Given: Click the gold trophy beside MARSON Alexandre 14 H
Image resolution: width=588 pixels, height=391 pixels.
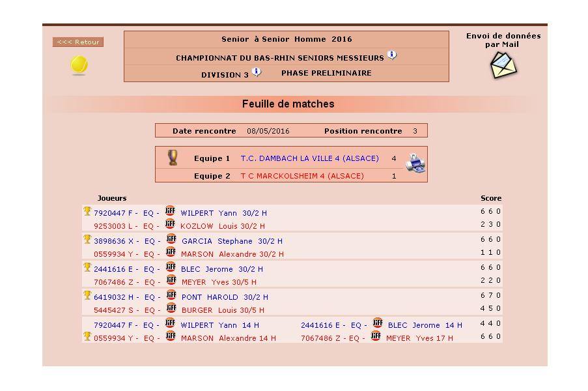Looking at the screenshot, I should point(87,336).
